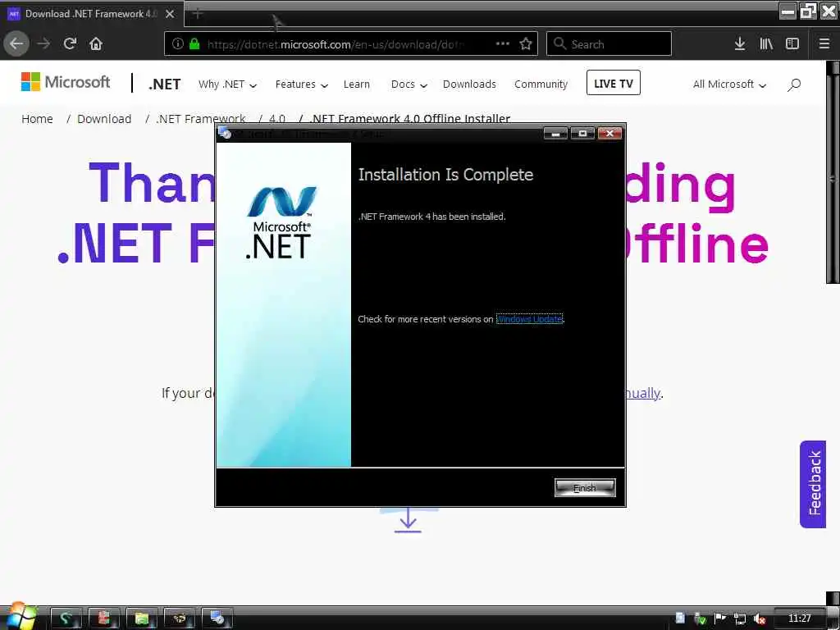
Task: Minimize the .NET installer dialog
Action: coord(555,134)
